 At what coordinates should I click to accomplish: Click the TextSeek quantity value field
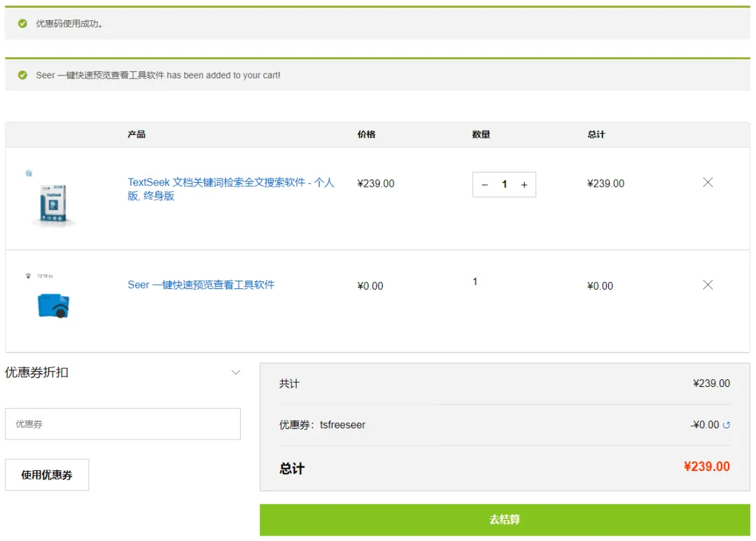(x=504, y=184)
